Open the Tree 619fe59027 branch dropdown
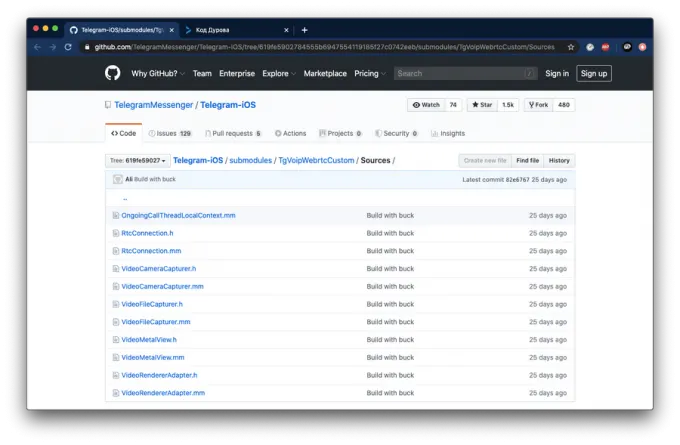 138,161
